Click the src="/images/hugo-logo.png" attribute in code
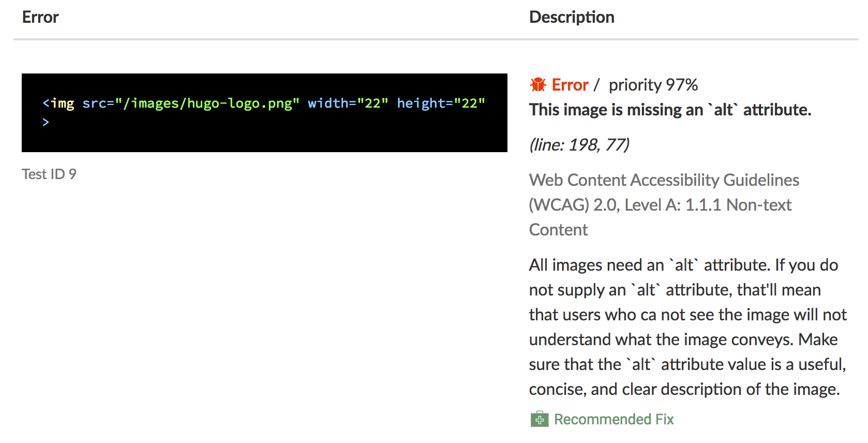This screenshot has height=443, width=868. click(x=191, y=104)
